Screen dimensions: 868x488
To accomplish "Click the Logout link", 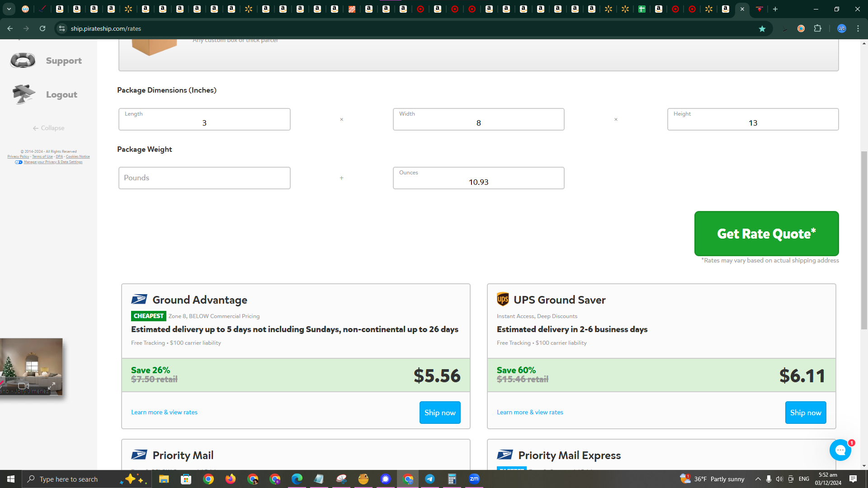I will click(x=61, y=94).
